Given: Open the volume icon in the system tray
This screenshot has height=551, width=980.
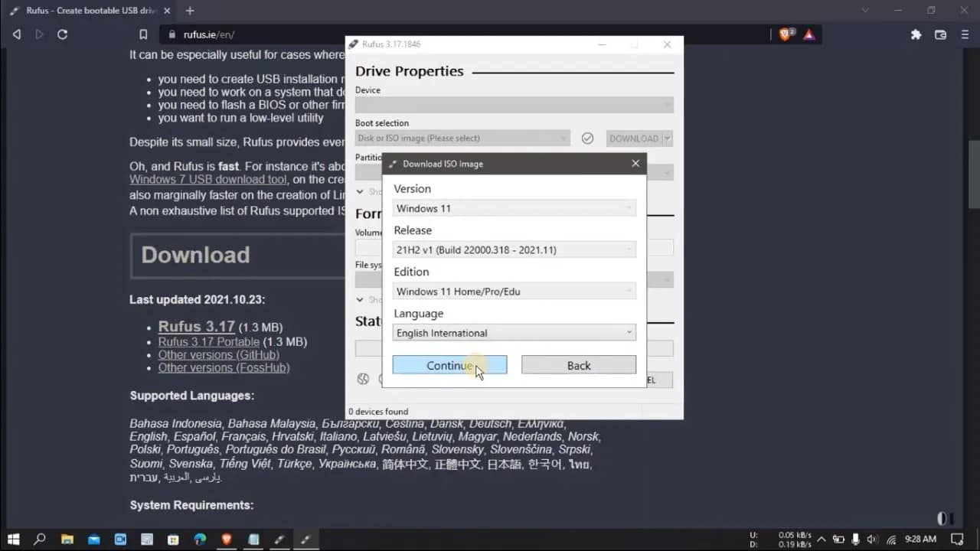Looking at the screenshot, I should 874,540.
